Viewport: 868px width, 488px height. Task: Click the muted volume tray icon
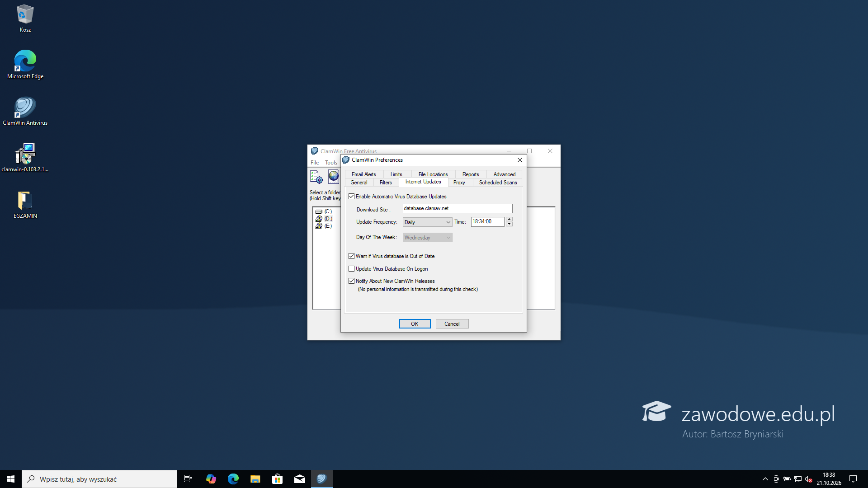[x=809, y=479]
